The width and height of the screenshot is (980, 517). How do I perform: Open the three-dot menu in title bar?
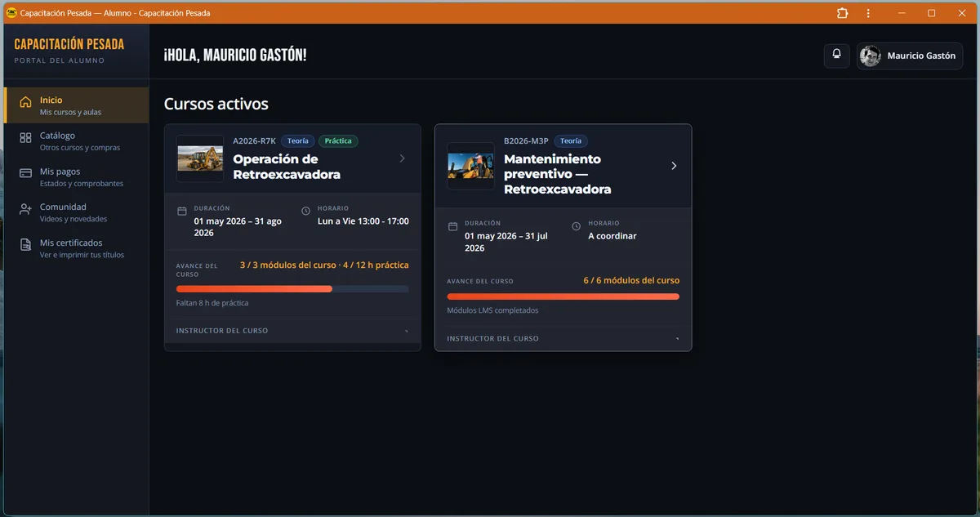pos(868,13)
